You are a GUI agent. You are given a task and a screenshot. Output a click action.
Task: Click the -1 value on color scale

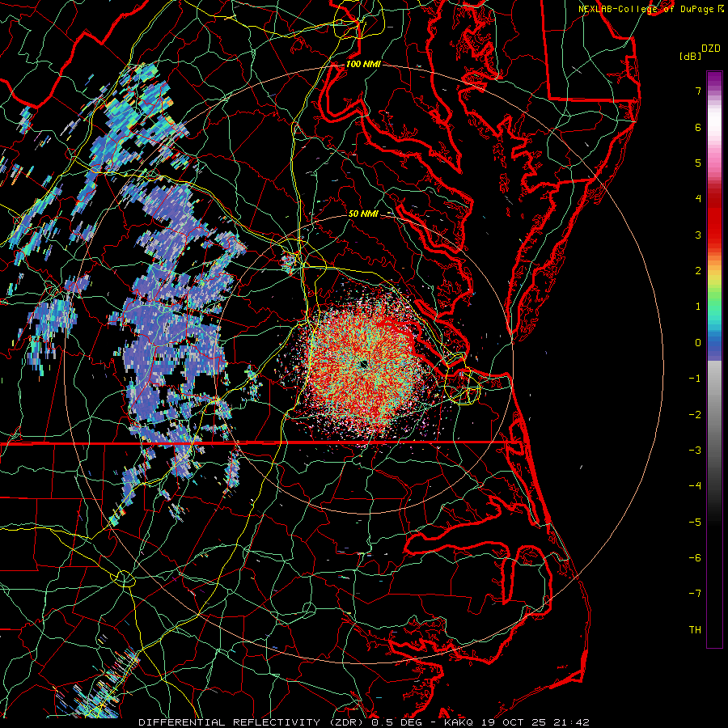[695, 379]
